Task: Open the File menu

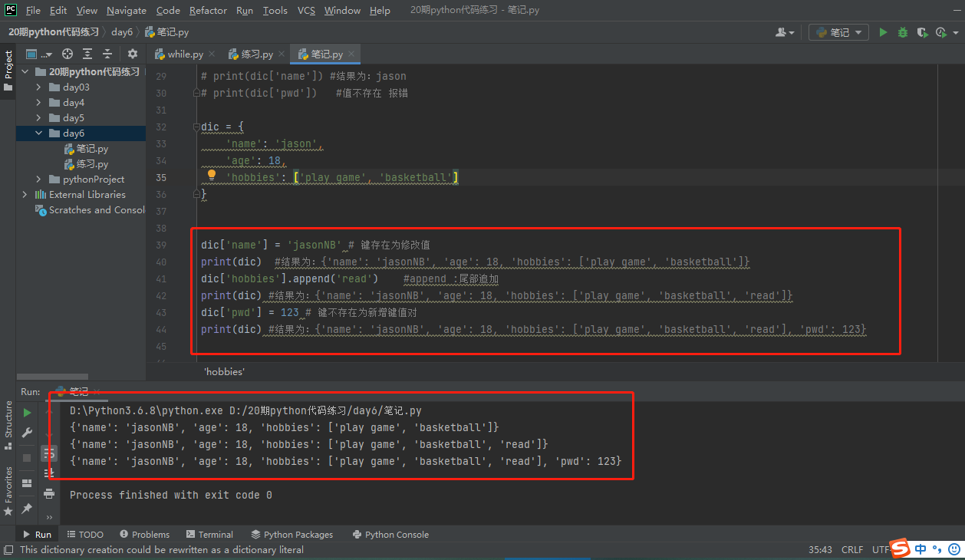Action: tap(33, 10)
